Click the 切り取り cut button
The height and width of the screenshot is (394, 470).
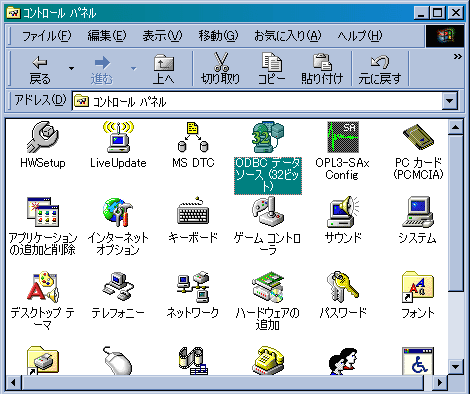[221, 69]
